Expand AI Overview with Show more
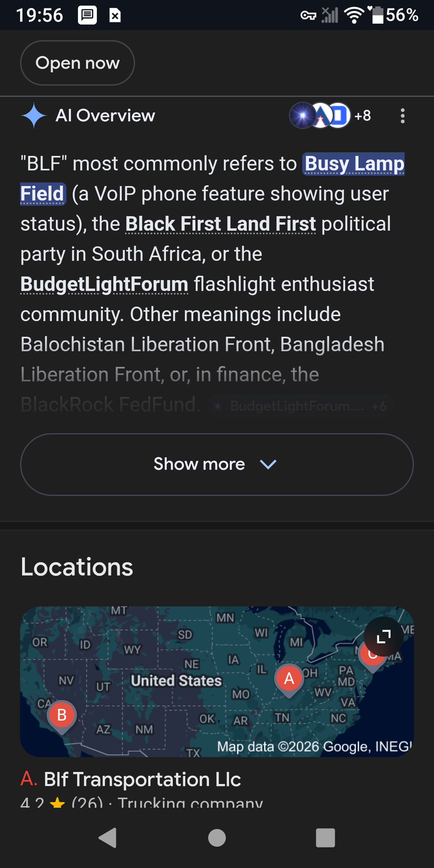The image size is (434, 868). [199, 464]
